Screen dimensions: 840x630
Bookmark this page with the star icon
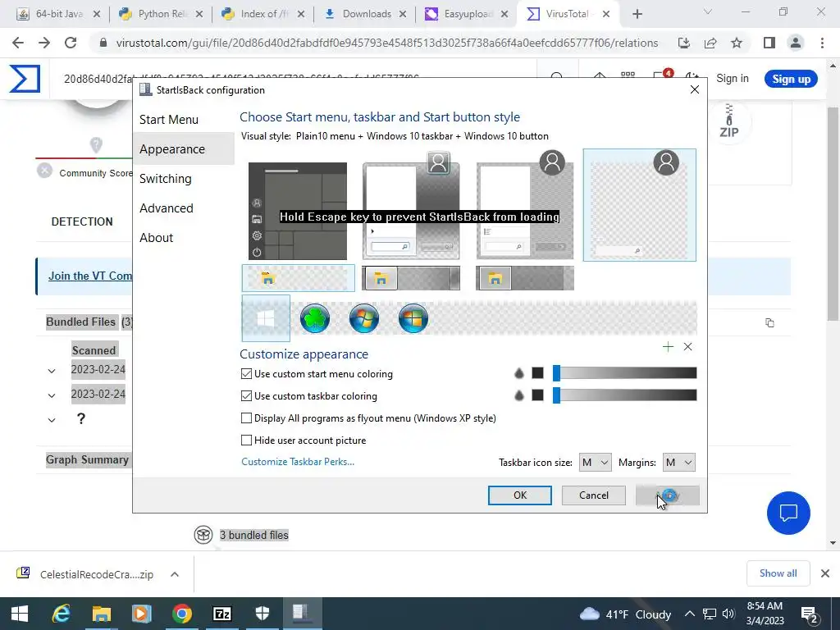tap(737, 43)
